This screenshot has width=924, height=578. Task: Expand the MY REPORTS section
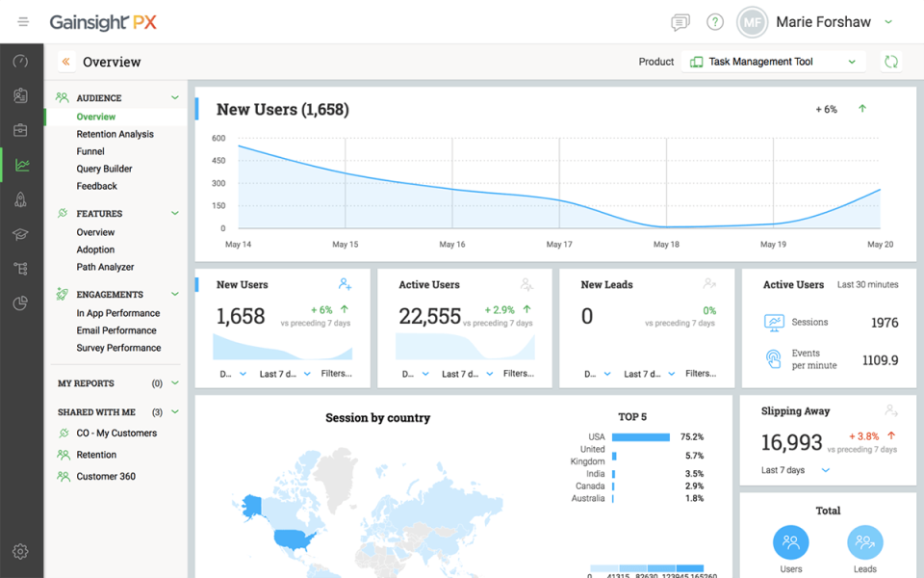(175, 383)
